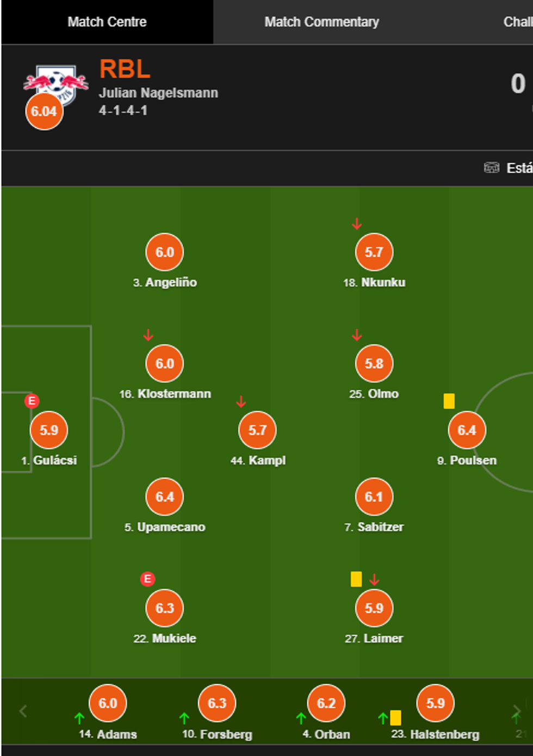Viewport: 533px width, 756px height.
Task: Open the team's 6.04 average rating badge
Action: (x=44, y=111)
